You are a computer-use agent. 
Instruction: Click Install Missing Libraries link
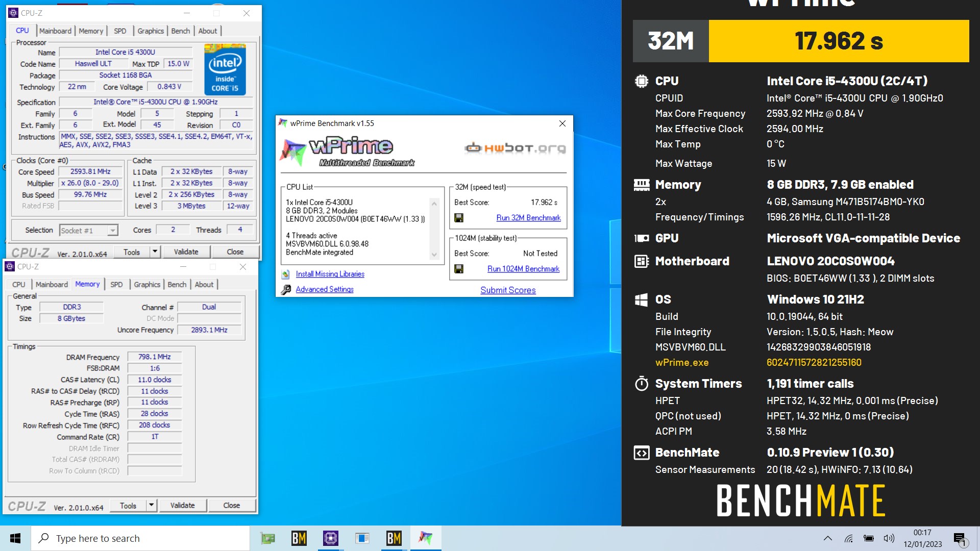click(x=330, y=274)
